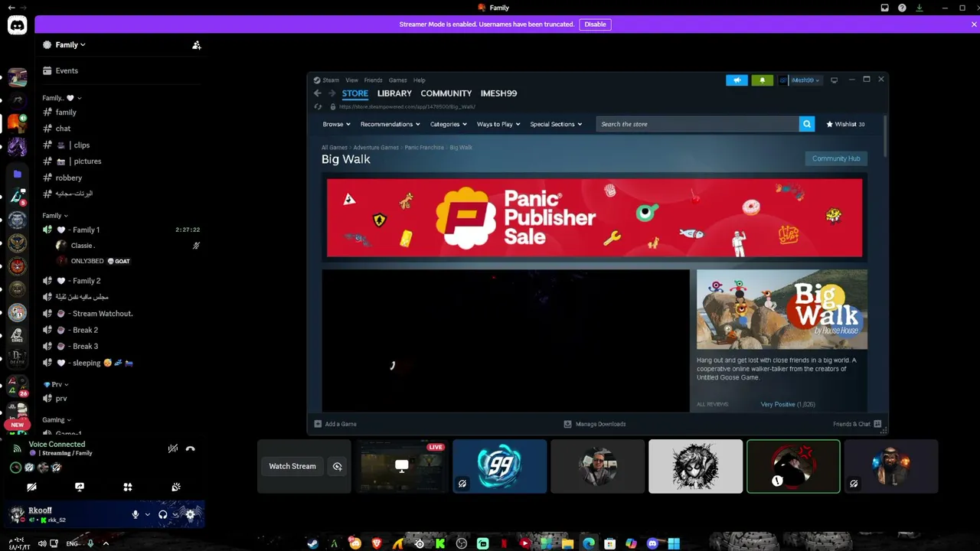Open IMESH99 profile tab in Steam

(x=498, y=93)
